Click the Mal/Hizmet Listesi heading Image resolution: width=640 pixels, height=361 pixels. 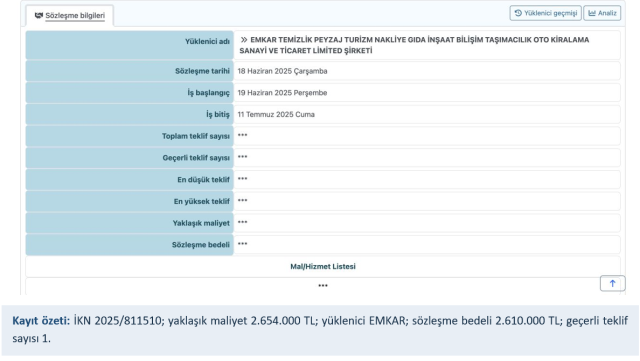[323, 266]
